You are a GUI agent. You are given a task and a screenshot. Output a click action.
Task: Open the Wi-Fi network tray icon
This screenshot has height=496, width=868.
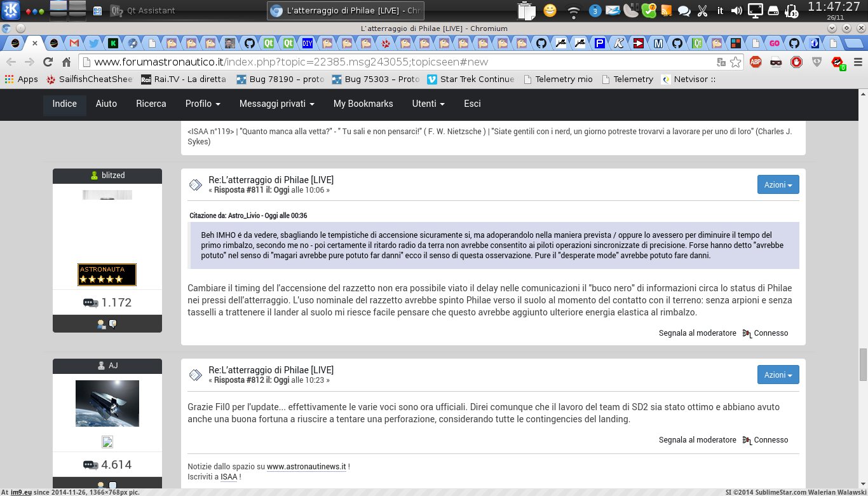(573, 11)
